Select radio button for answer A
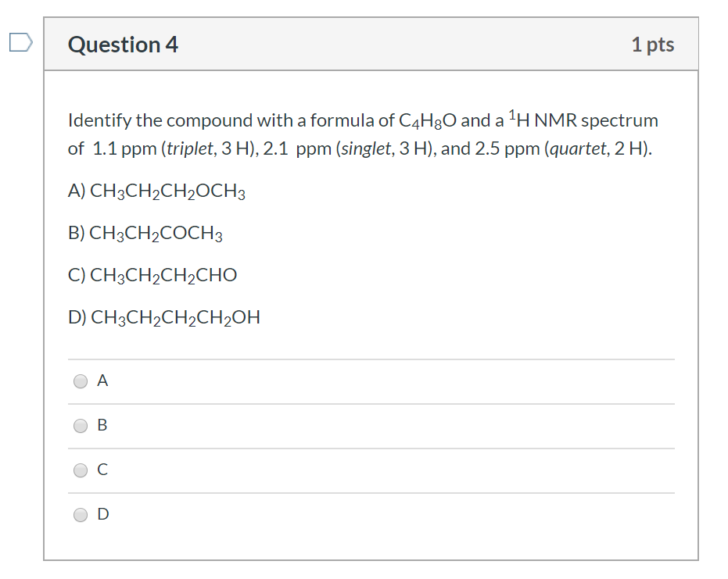728x579 pixels. (81, 381)
